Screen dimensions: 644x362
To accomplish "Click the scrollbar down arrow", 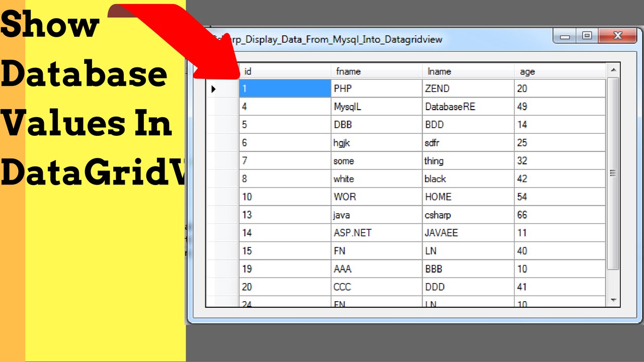I will click(x=613, y=300).
